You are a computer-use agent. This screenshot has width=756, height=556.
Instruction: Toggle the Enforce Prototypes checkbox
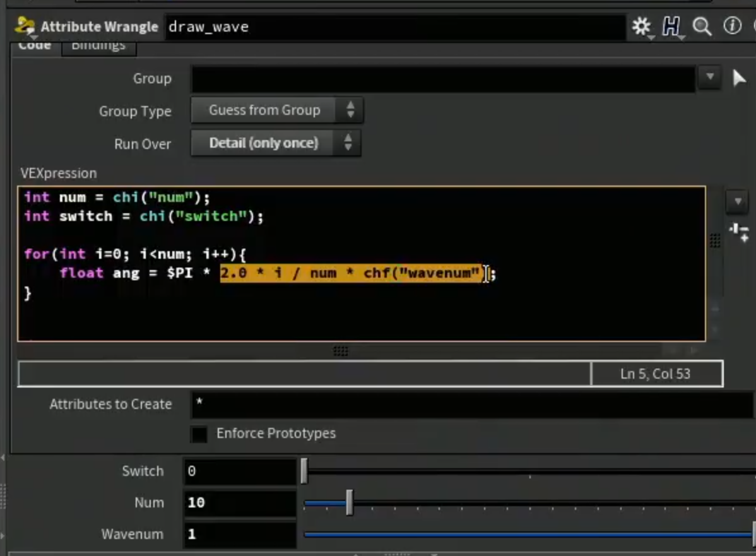199,434
